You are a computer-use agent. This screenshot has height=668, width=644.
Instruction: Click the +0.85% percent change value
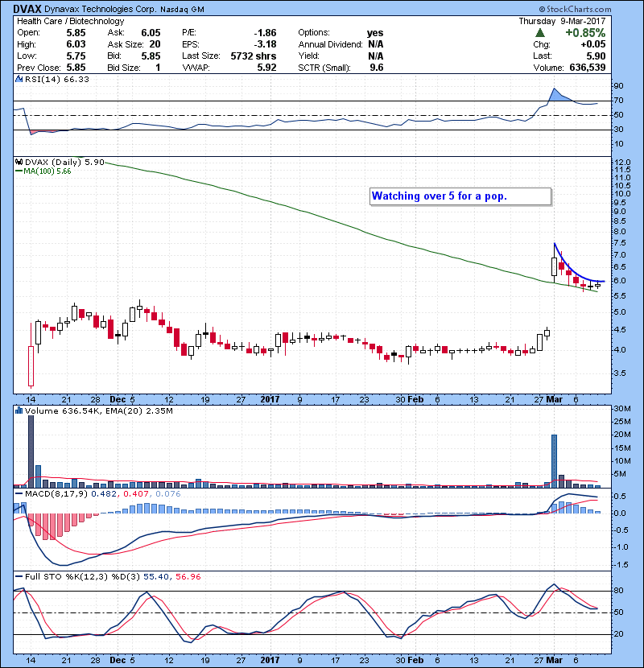click(x=585, y=33)
